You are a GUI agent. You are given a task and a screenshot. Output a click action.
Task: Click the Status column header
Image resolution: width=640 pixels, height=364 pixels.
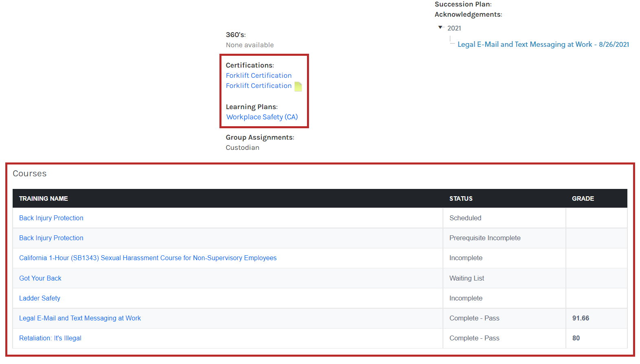point(461,198)
